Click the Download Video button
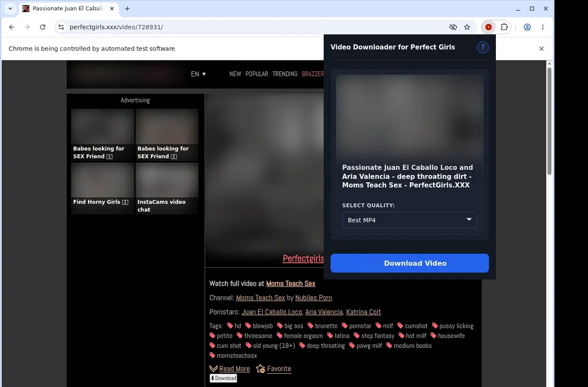The image size is (588, 387). (x=410, y=263)
